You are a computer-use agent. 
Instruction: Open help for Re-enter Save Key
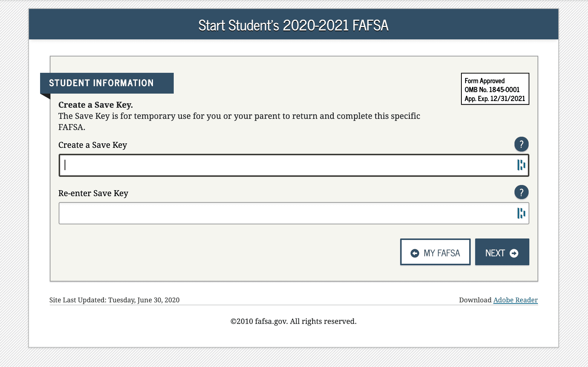(x=521, y=192)
